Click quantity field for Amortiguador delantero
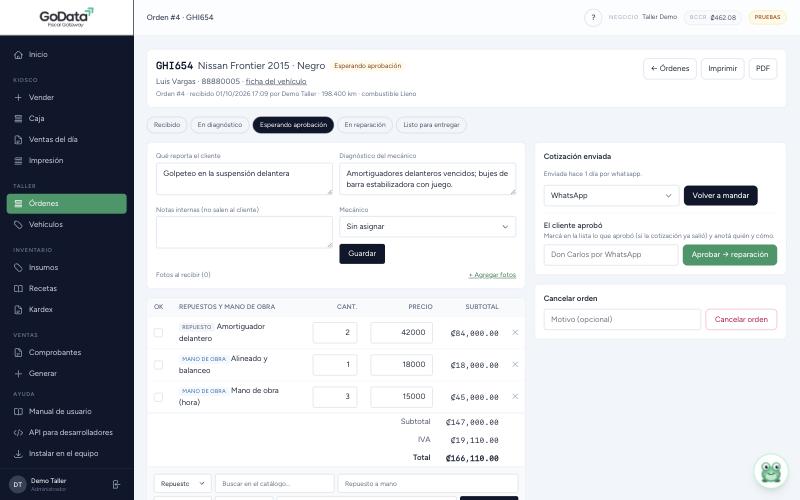This screenshot has height=500, width=800. tap(335, 333)
